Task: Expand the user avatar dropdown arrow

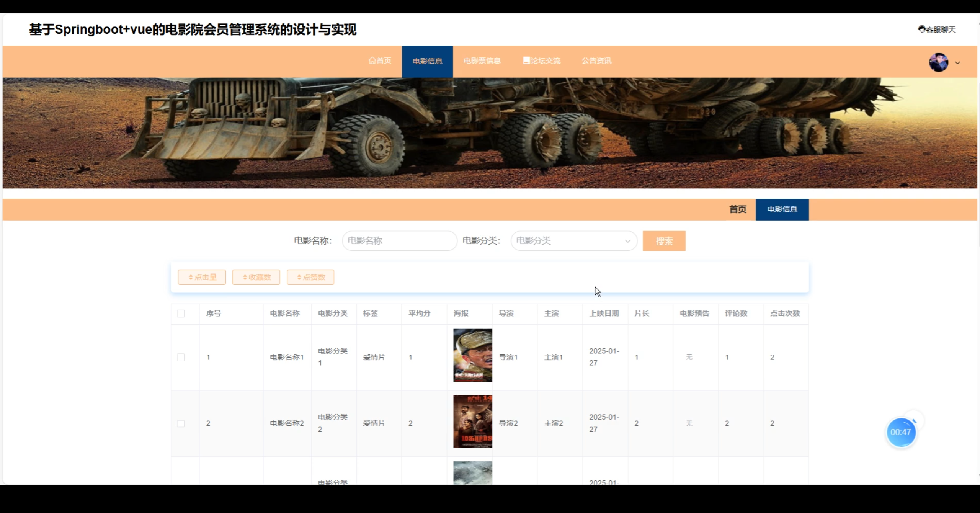Action: tap(957, 63)
